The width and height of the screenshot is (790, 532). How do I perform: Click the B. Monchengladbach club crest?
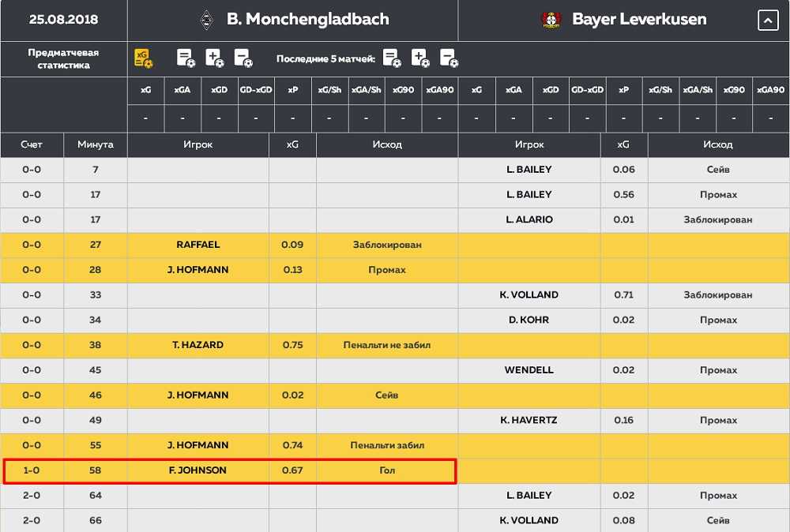207,20
